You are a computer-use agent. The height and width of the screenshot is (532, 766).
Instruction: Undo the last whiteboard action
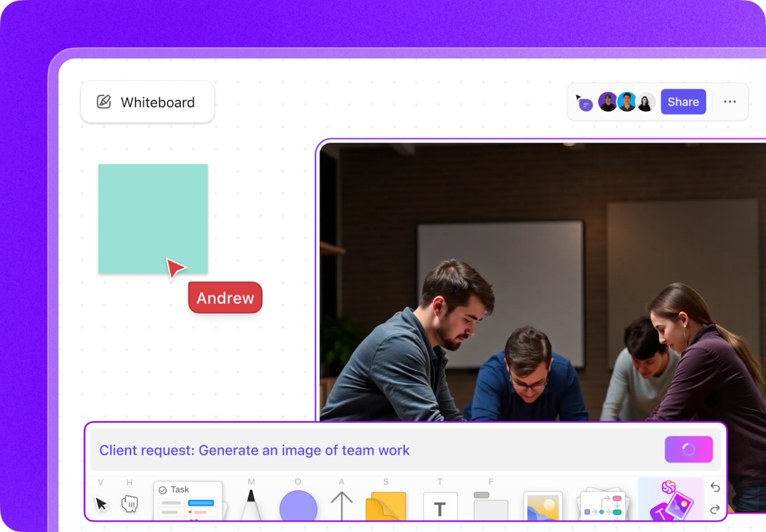point(715,487)
